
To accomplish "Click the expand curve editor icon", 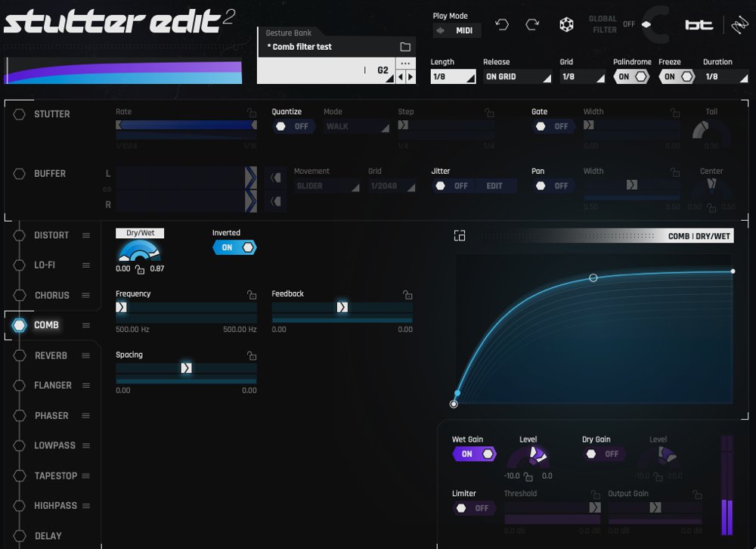I will (x=460, y=236).
